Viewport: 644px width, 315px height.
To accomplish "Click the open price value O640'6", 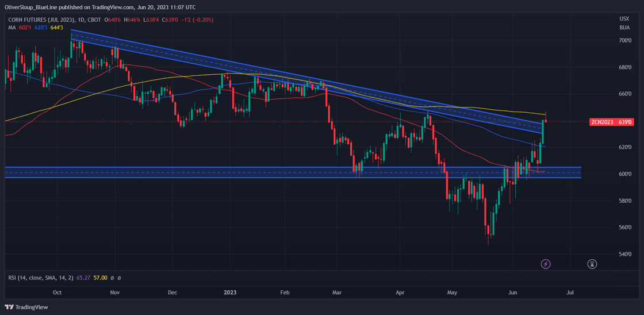I will [x=113, y=20].
